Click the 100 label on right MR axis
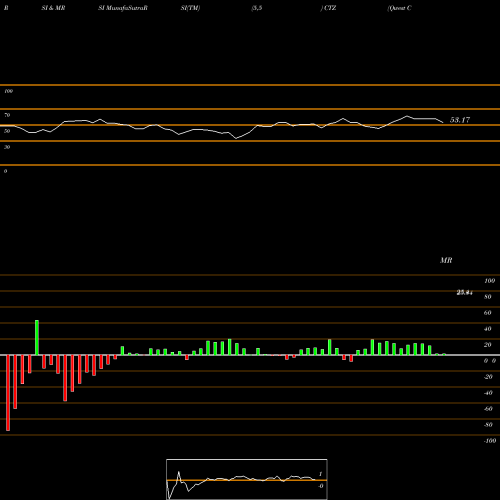This screenshot has width=500, height=500. (489, 281)
